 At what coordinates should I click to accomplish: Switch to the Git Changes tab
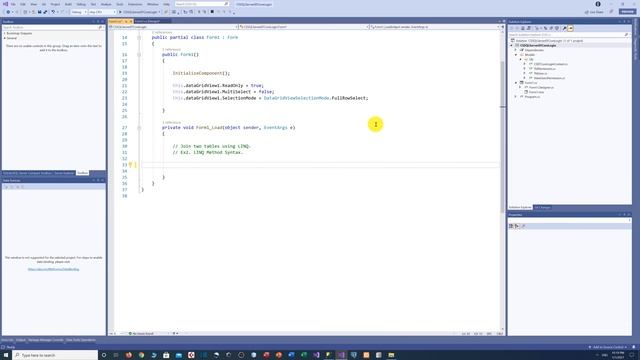pyautogui.click(x=542, y=207)
